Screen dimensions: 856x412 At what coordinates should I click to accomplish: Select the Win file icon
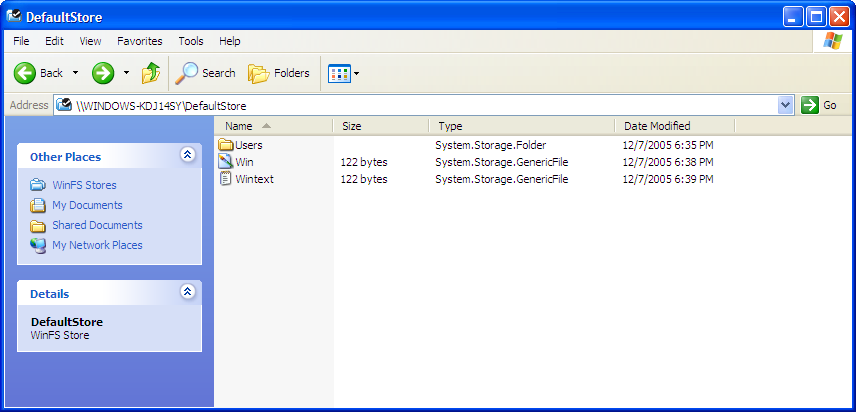point(226,162)
